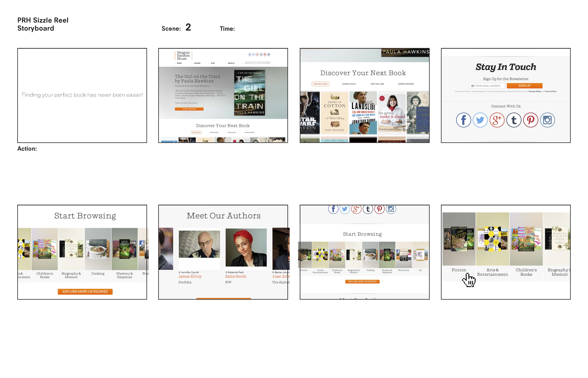Click the 'Time:' label
The width and height of the screenshot is (588, 378).
pos(227,29)
